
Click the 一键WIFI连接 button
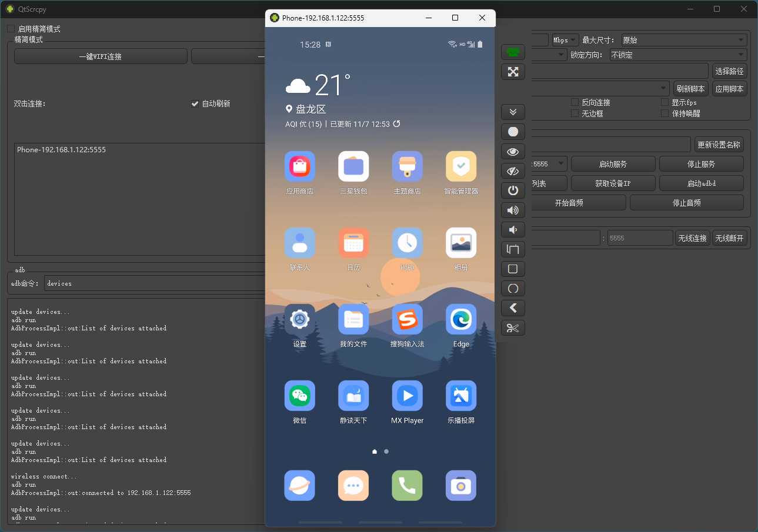pos(101,56)
